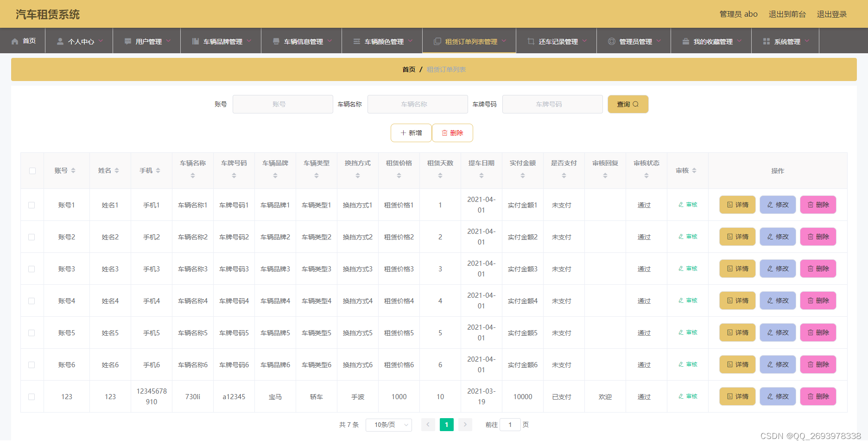868x445 pixels.
Task: Click the 账号 search input field
Action: tap(283, 104)
